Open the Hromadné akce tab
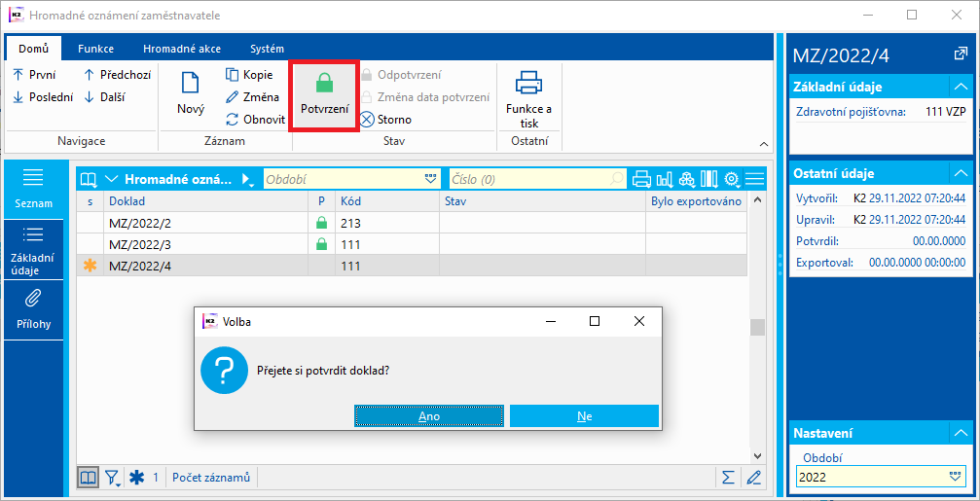 tap(182, 48)
